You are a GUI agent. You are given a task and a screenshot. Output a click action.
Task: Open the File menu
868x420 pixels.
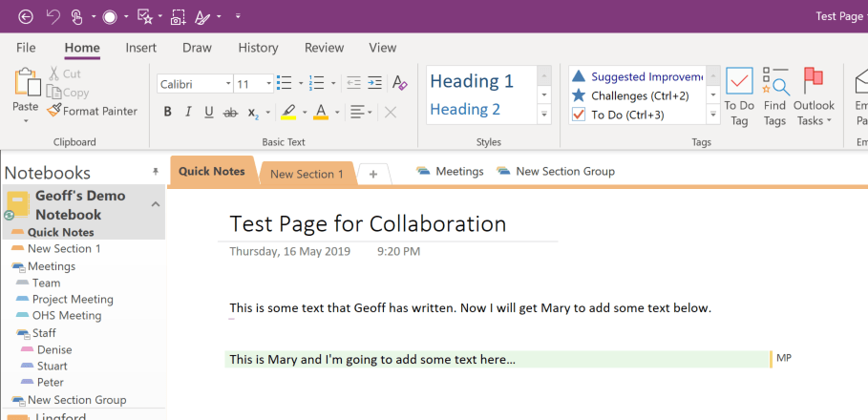click(26, 48)
